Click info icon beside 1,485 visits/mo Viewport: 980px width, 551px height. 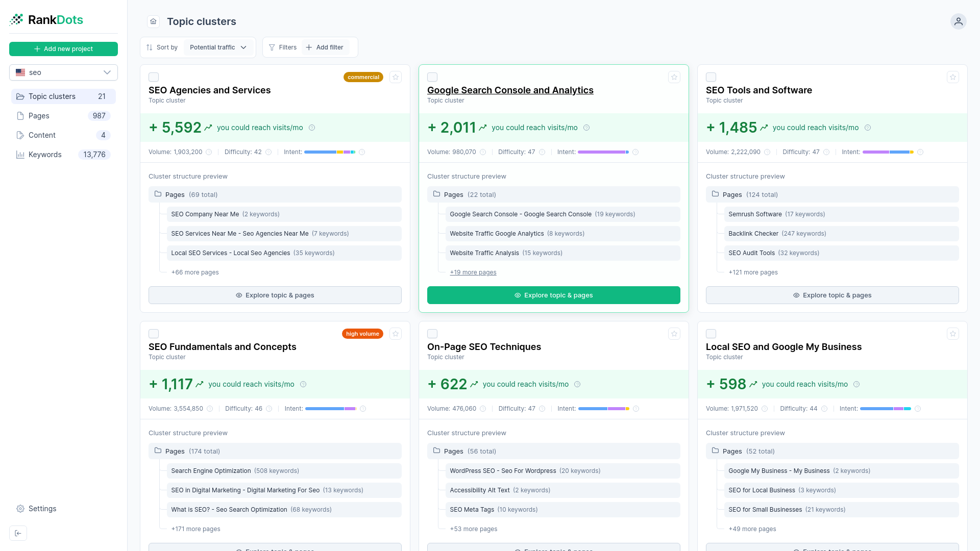click(x=868, y=128)
